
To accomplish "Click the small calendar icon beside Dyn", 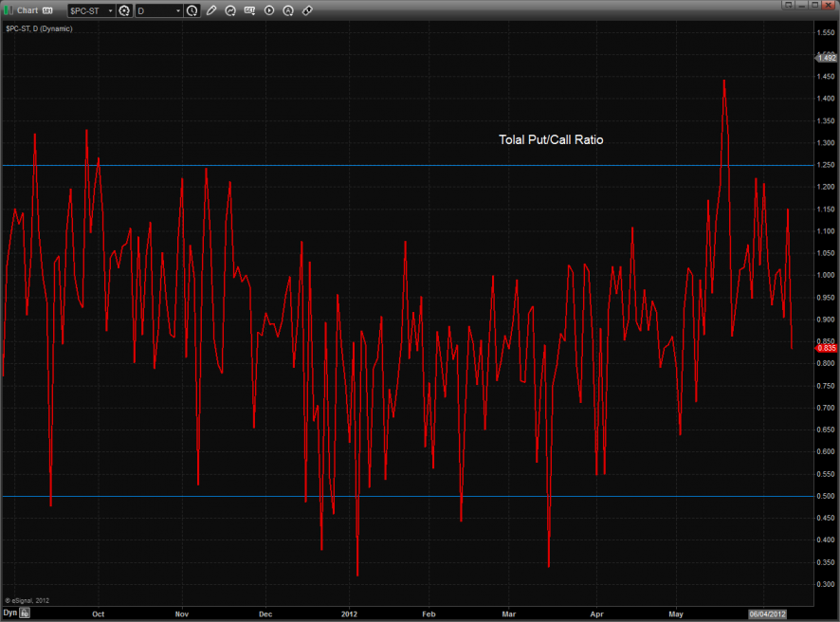I will [26, 613].
